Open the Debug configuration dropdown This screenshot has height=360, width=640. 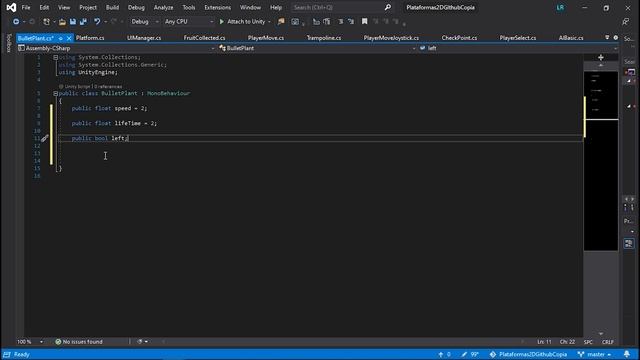pos(144,22)
